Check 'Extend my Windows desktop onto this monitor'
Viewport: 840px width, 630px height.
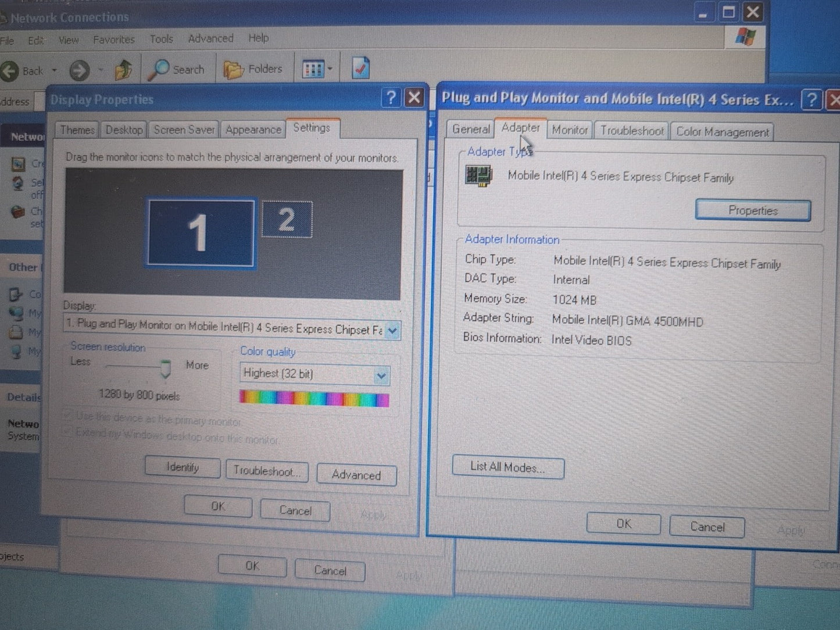tap(69, 432)
